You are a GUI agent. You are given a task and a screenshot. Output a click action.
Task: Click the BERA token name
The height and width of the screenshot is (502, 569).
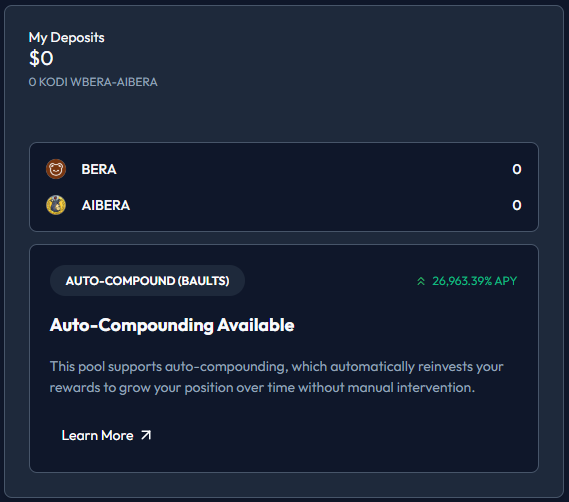(x=99, y=169)
